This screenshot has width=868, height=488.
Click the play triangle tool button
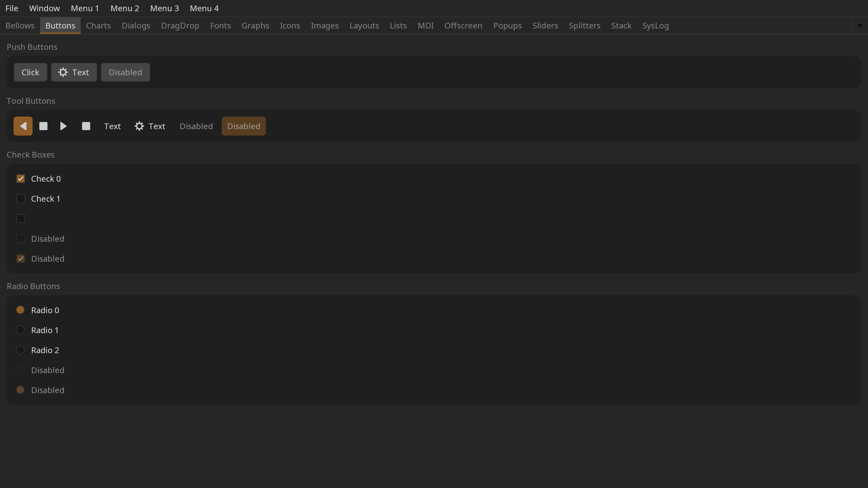[x=63, y=126]
